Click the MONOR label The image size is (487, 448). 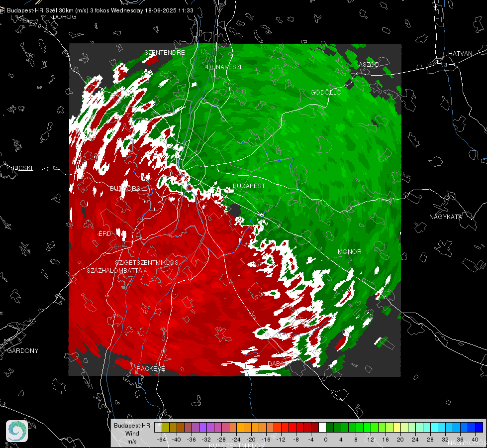[349, 251]
